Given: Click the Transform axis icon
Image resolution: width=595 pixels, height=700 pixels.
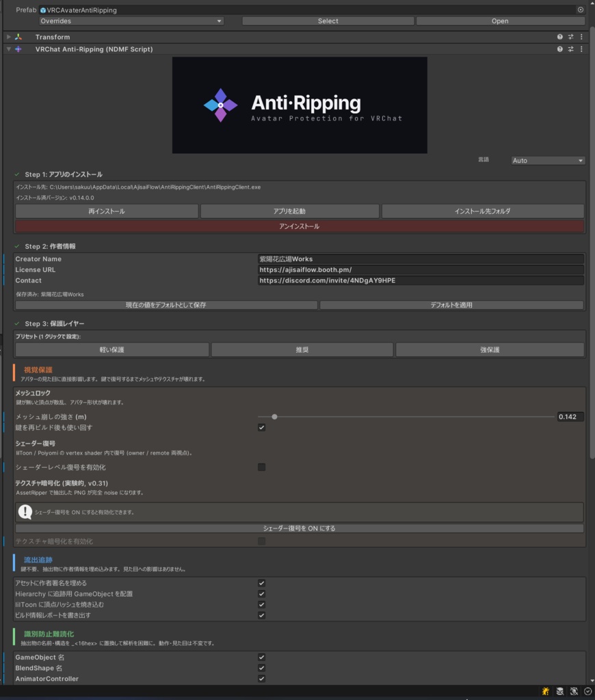Looking at the screenshot, I should [x=18, y=37].
